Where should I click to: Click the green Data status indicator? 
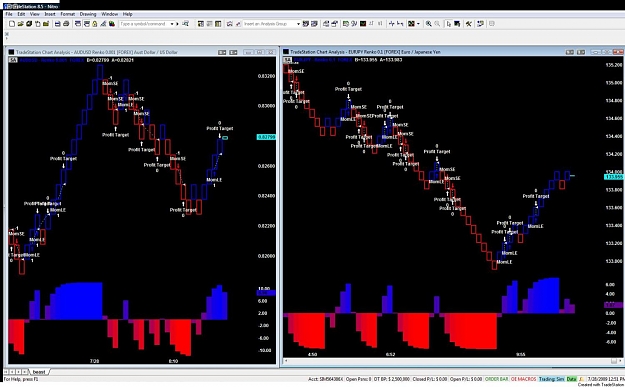(x=572, y=379)
